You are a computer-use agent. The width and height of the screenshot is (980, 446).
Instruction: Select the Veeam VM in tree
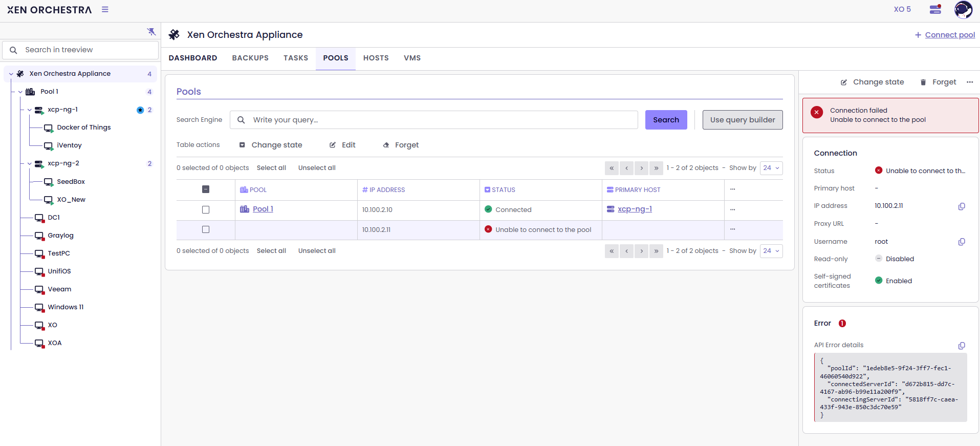[x=59, y=289]
